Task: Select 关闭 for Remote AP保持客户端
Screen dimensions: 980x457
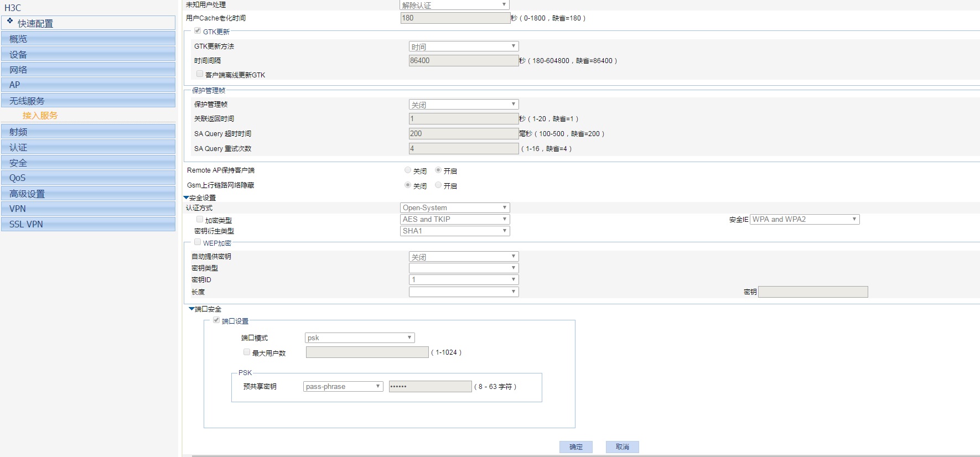Action: point(408,170)
